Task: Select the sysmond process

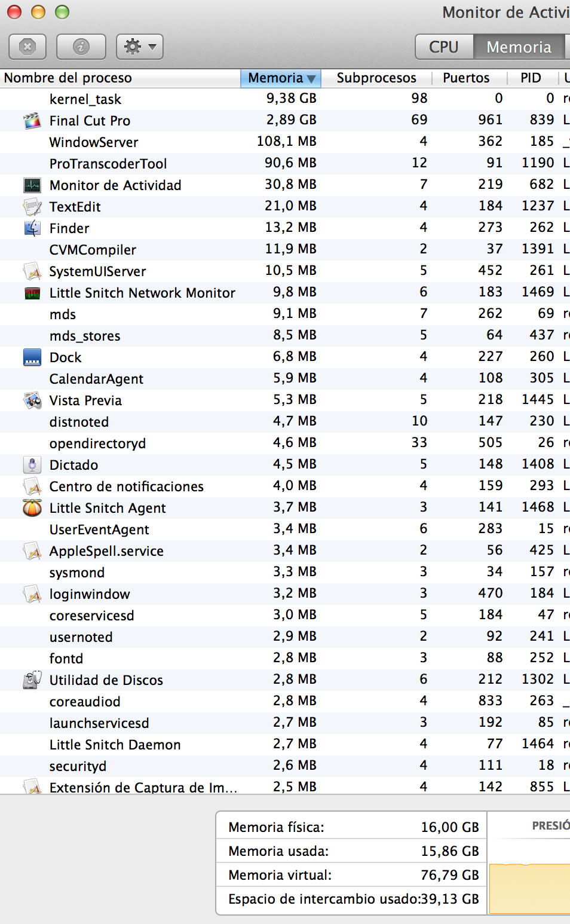Action: [x=285, y=573]
